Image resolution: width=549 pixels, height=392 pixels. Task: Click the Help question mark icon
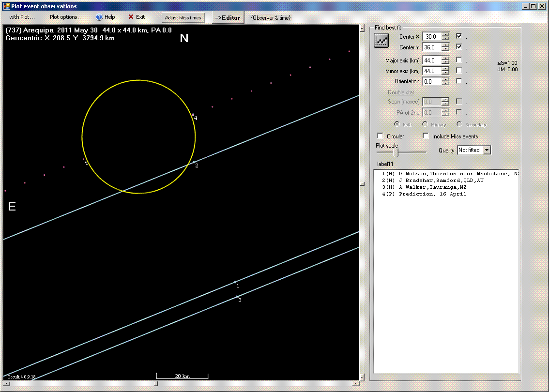pos(99,17)
